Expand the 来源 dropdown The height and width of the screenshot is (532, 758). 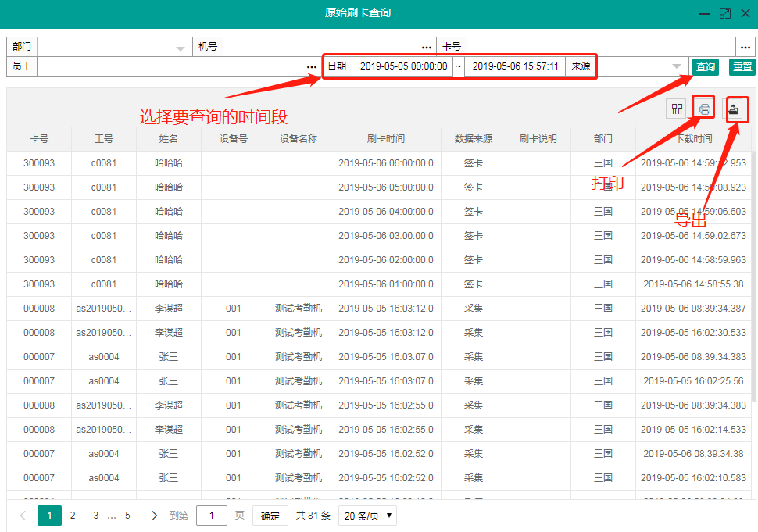677,66
